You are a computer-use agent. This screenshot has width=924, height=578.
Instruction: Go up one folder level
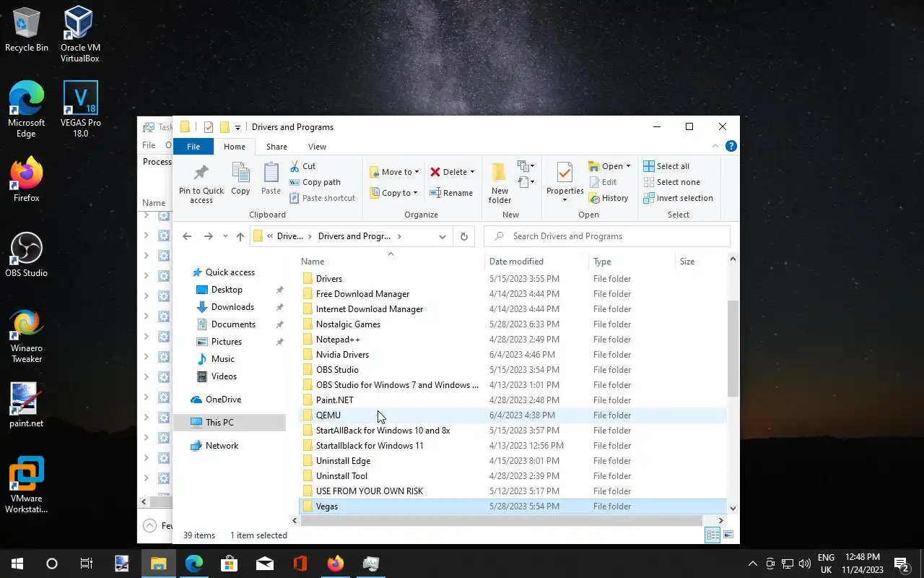[240, 236]
